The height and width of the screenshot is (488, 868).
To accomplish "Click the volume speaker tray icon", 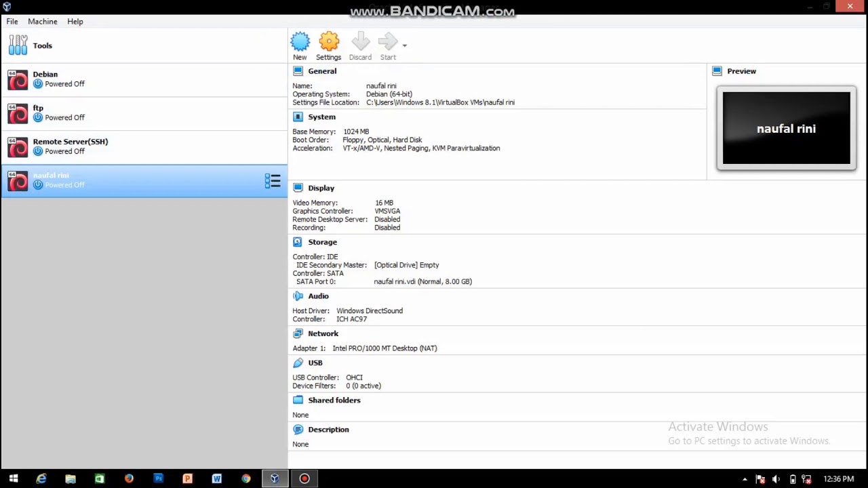I will [776, 479].
